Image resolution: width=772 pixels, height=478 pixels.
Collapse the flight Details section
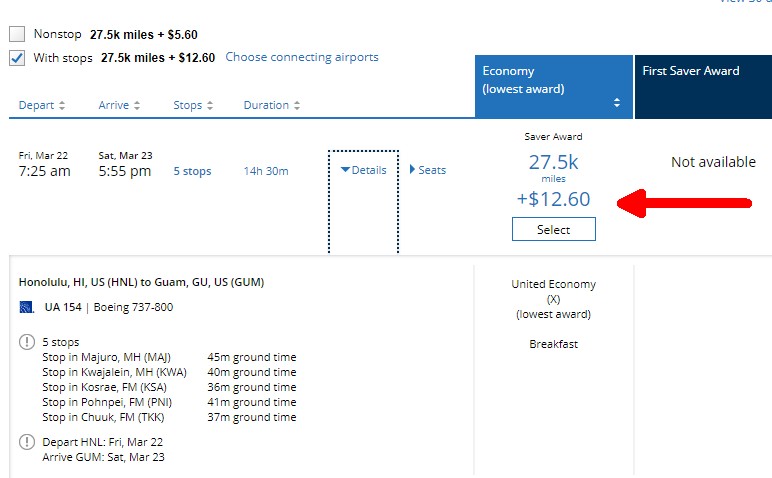[363, 170]
